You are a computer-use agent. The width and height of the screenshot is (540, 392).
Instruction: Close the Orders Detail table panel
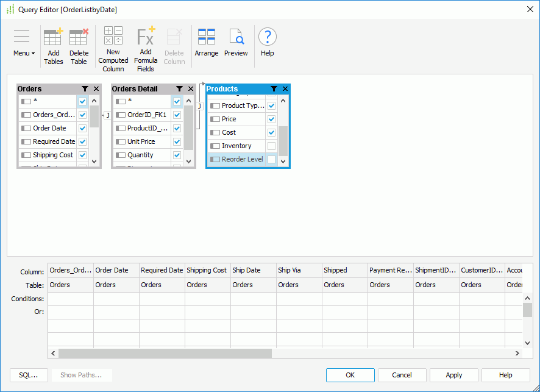coord(190,88)
